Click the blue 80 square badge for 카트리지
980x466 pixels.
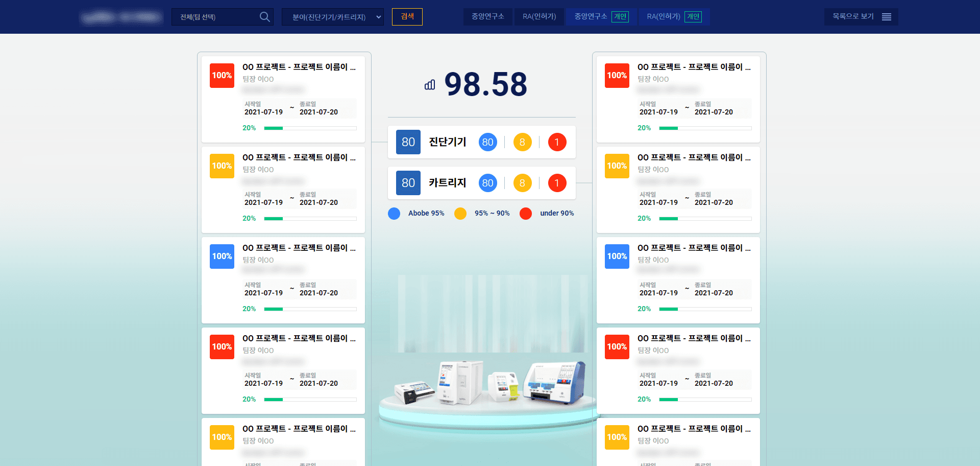point(408,183)
